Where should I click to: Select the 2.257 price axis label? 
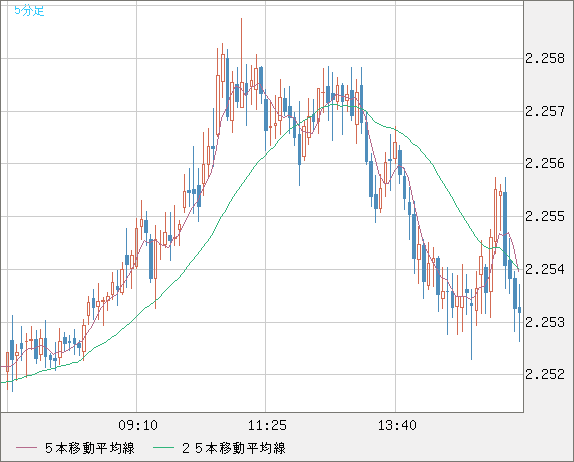pyautogui.click(x=545, y=111)
